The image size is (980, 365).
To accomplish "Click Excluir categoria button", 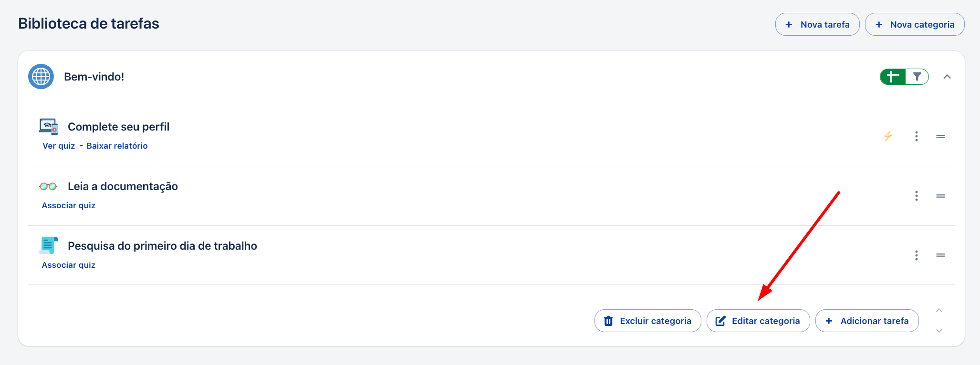I will coord(647,321).
